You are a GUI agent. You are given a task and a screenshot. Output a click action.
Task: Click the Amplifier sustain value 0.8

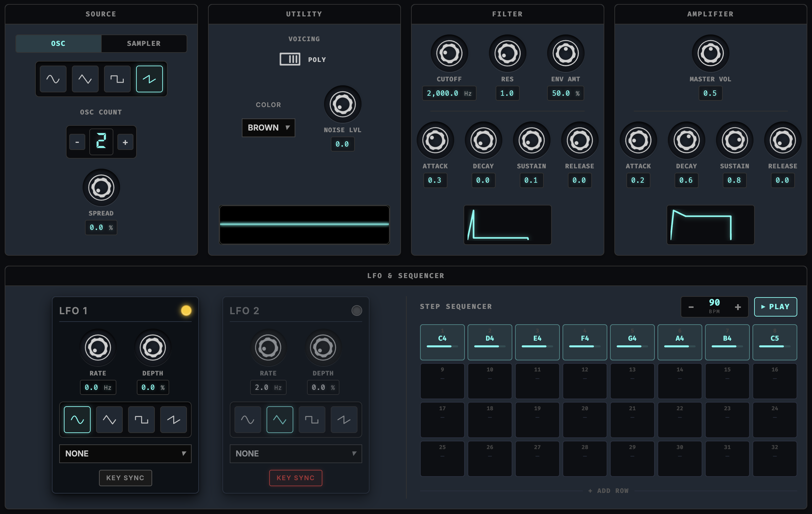(x=734, y=180)
